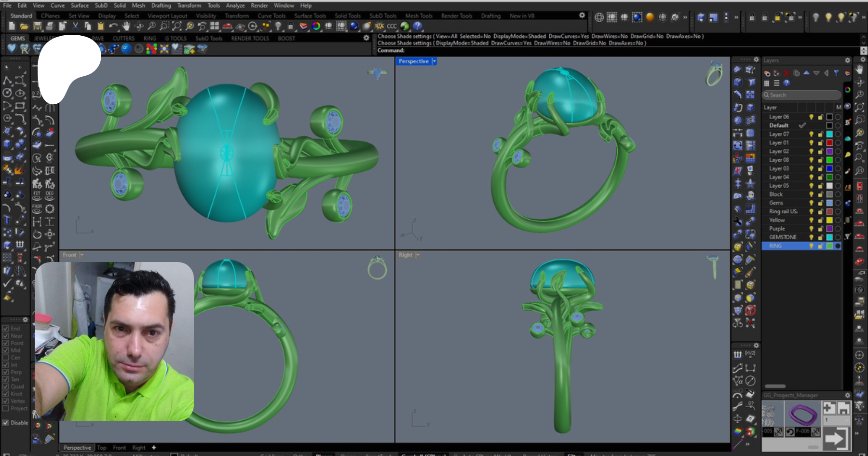Uncheck the Disable osnap checkbox
Image resolution: width=868 pixels, height=456 pixels.
[6, 423]
